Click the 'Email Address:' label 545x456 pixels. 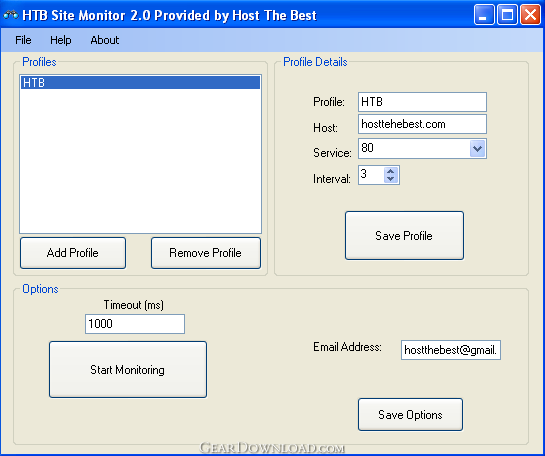[x=347, y=347]
